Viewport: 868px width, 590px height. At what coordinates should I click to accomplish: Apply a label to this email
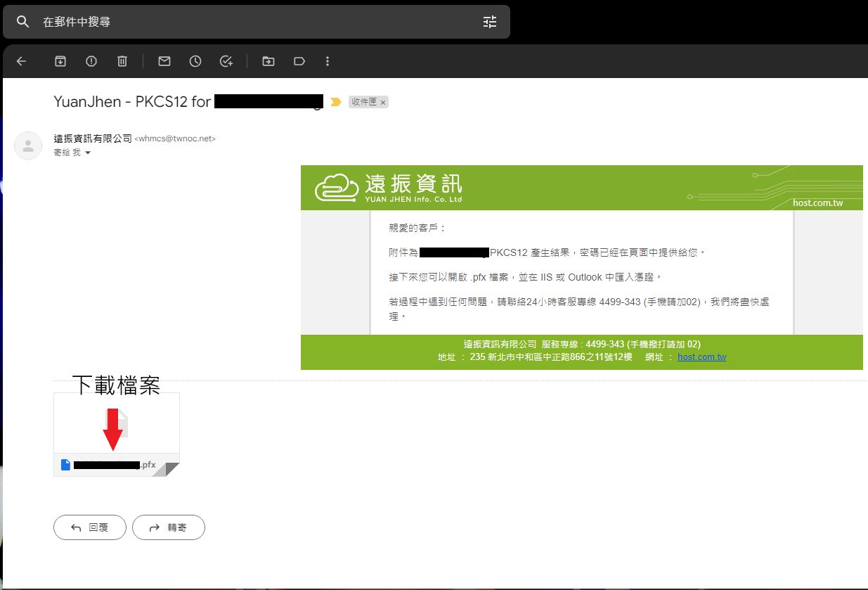299,61
